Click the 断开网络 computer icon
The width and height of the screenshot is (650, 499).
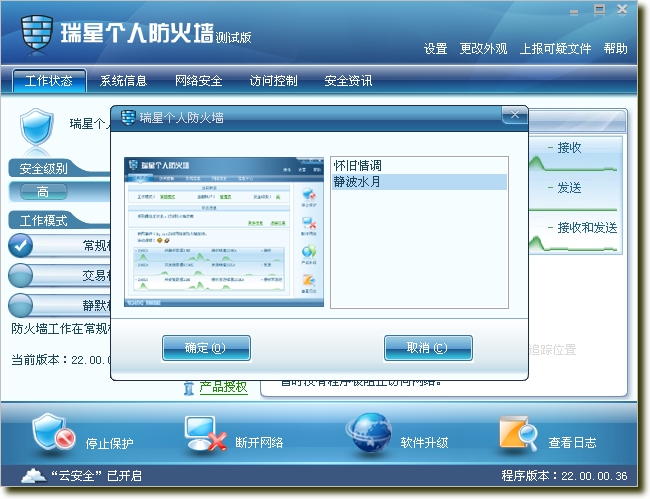205,434
